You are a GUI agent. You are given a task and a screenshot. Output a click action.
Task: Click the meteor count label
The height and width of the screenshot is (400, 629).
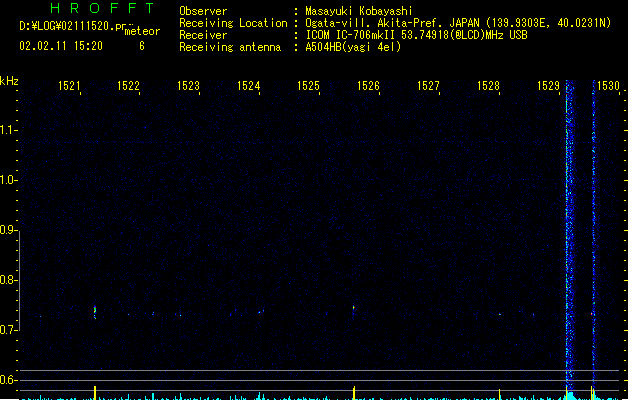(x=142, y=31)
